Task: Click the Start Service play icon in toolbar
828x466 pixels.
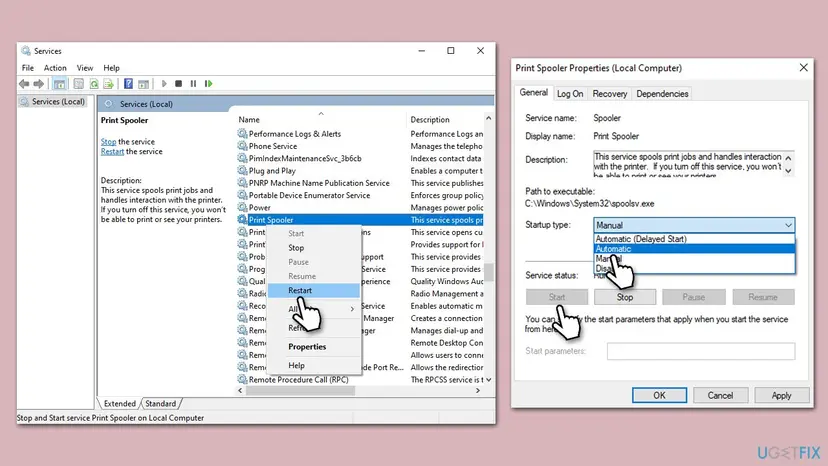Action: pyautogui.click(x=164, y=83)
